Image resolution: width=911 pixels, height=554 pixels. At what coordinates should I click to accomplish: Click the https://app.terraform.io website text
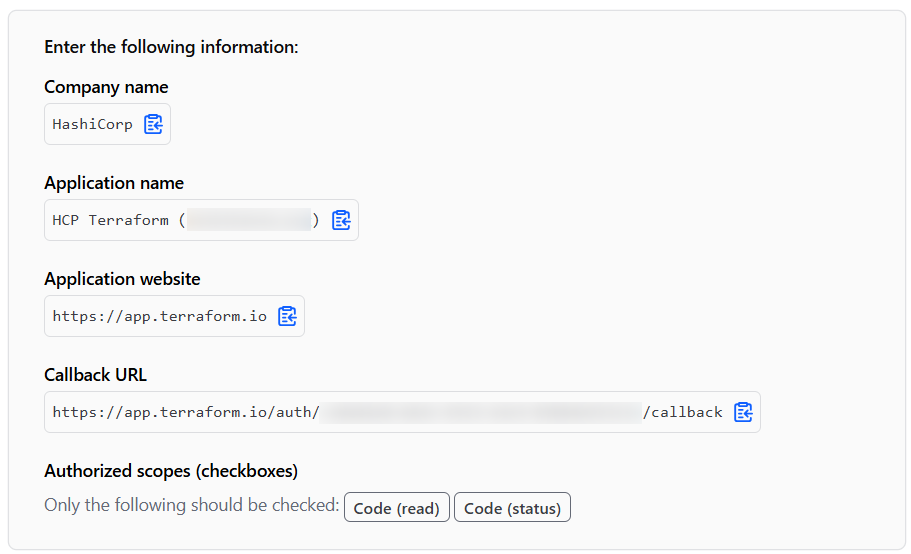click(159, 316)
